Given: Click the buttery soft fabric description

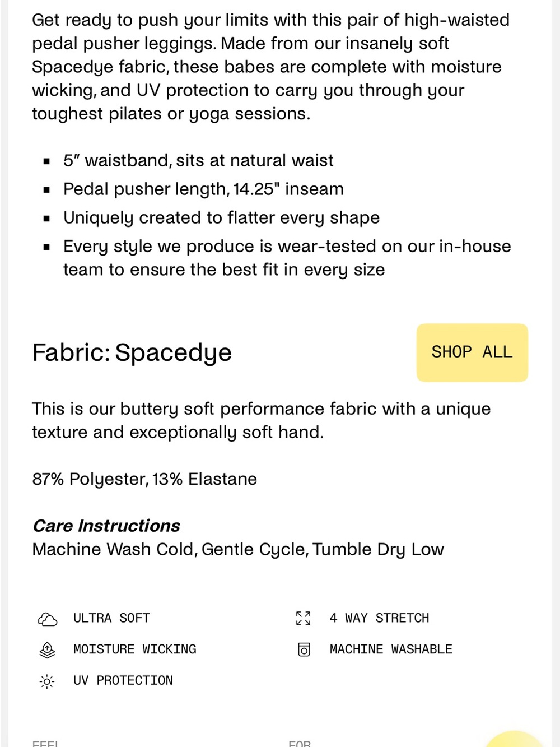Looking at the screenshot, I should (x=262, y=420).
